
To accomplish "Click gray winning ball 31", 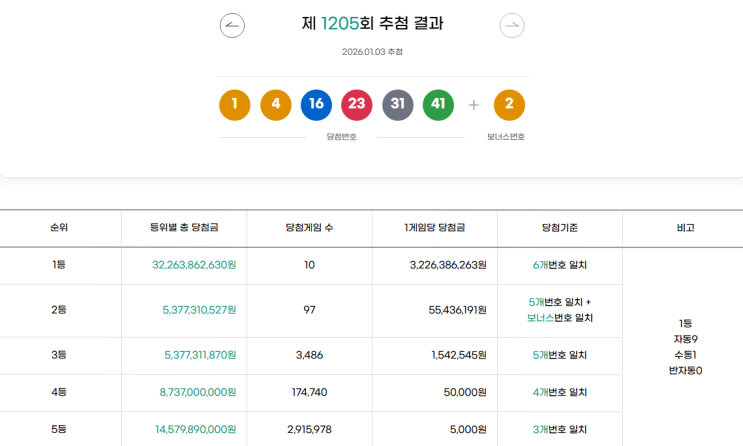I will (398, 105).
